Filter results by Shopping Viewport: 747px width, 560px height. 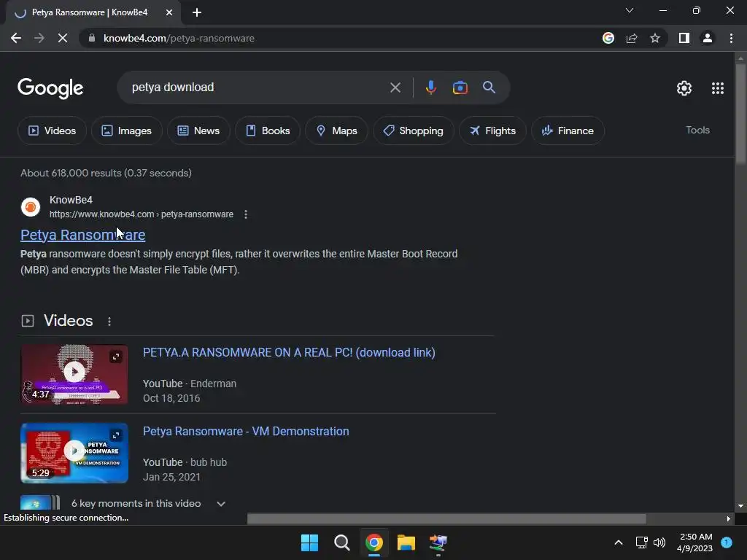414,131
